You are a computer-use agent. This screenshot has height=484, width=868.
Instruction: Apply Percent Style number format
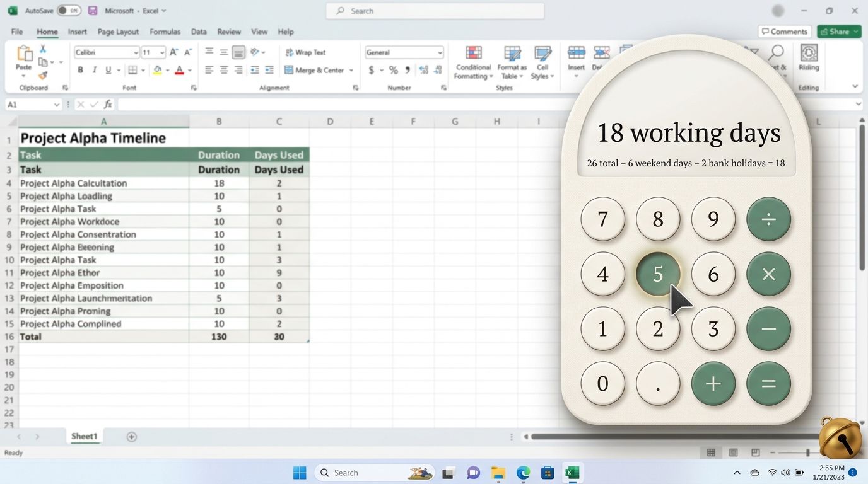coord(393,70)
